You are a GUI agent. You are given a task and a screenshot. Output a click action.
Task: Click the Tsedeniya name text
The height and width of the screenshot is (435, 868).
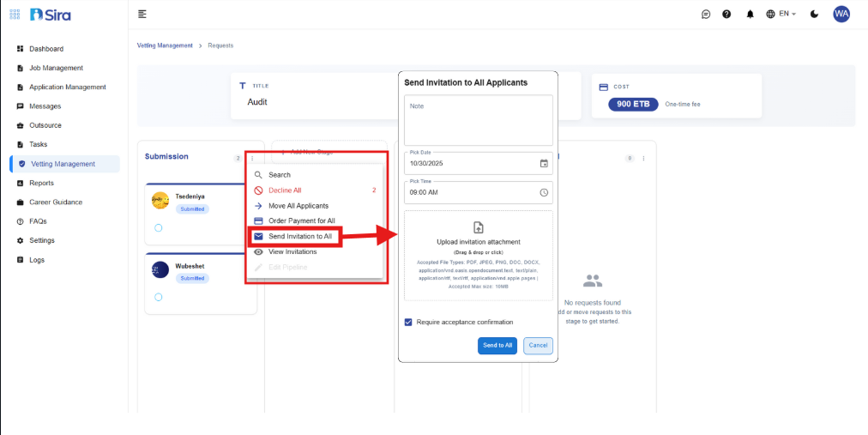point(190,196)
